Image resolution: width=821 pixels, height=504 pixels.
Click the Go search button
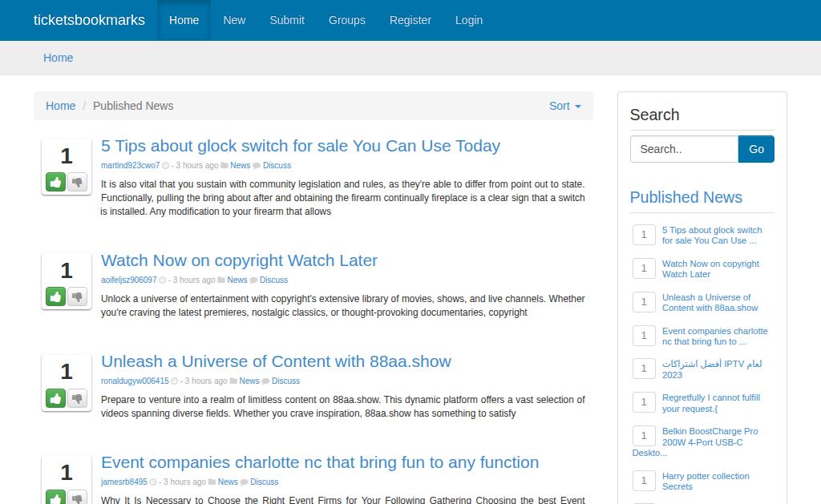point(756,149)
